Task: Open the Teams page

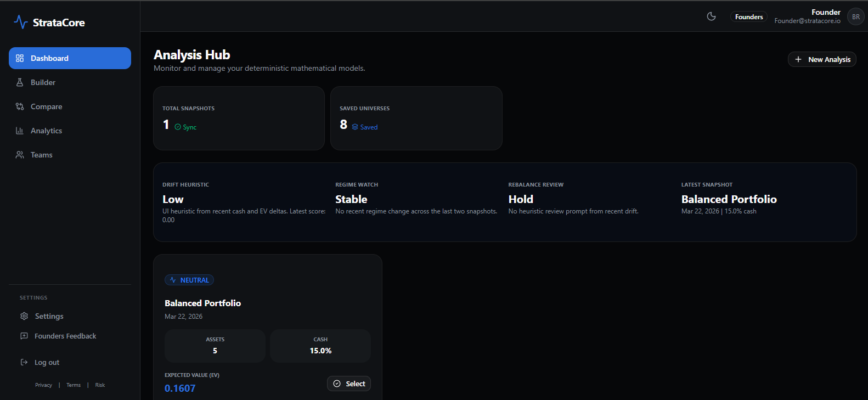Action: coord(70,155)
